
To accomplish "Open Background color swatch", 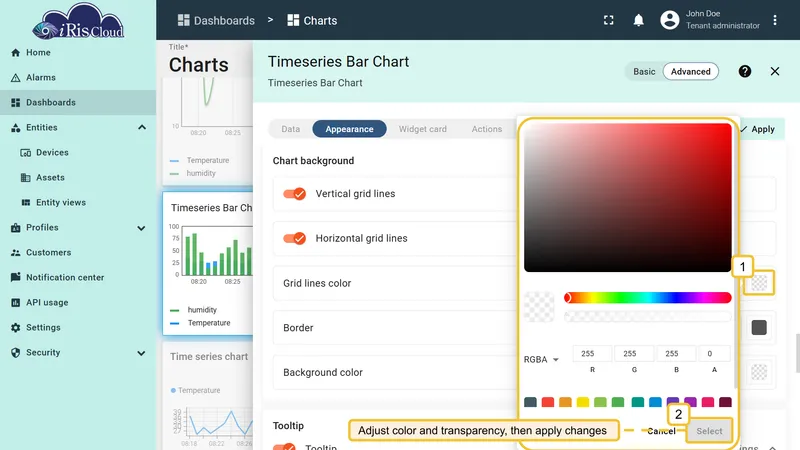I will point(759,372).
